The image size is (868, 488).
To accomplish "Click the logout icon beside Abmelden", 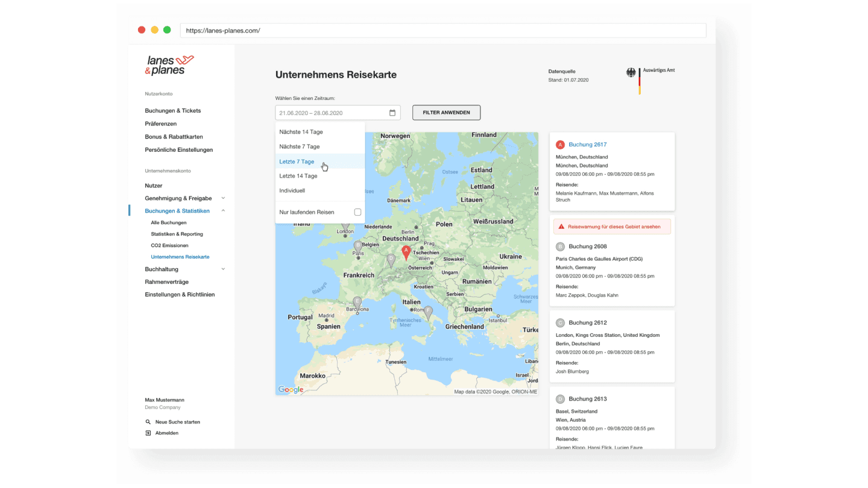I will click(148, 433).
